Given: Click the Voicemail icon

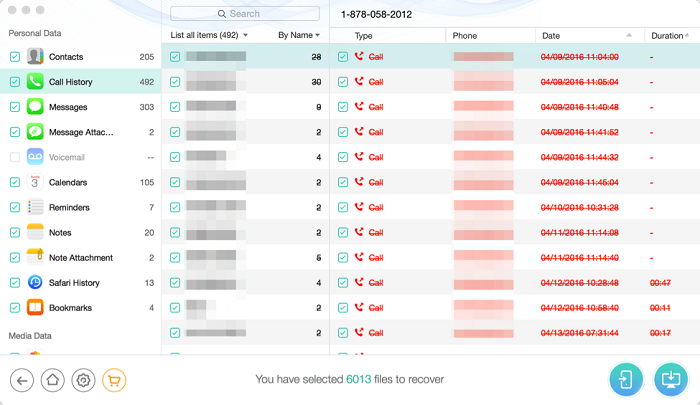Looking at the screenshot, I should [35, 157].
